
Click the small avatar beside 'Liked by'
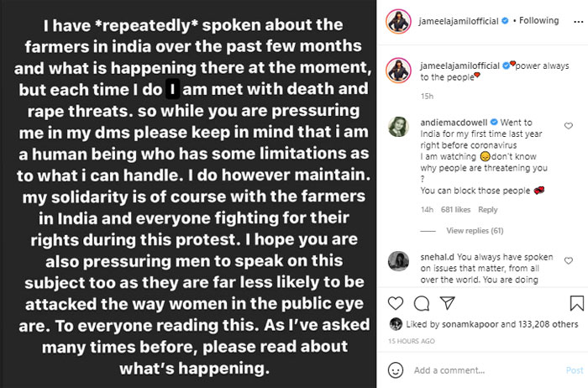[x=395, y=324]
